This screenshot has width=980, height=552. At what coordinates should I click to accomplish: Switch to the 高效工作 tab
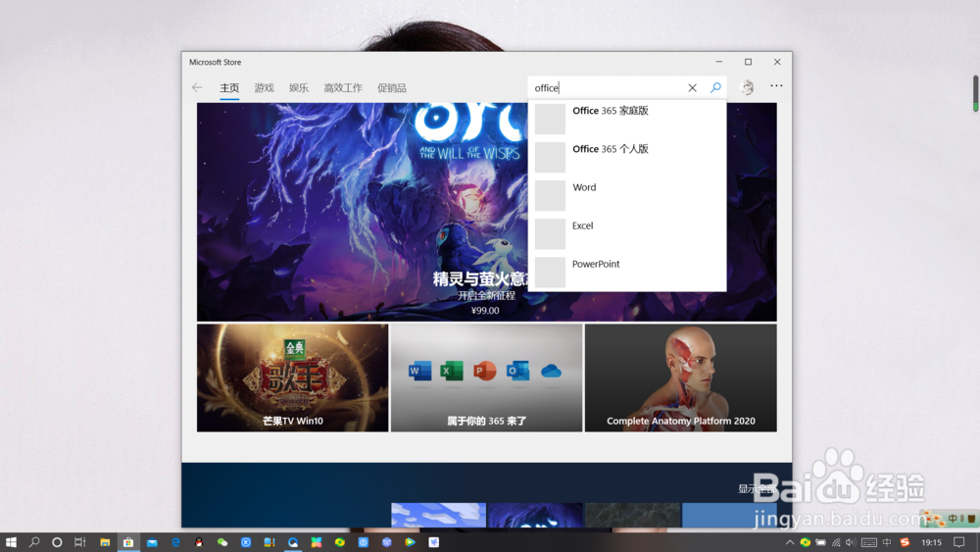click(x=343, y=88)
